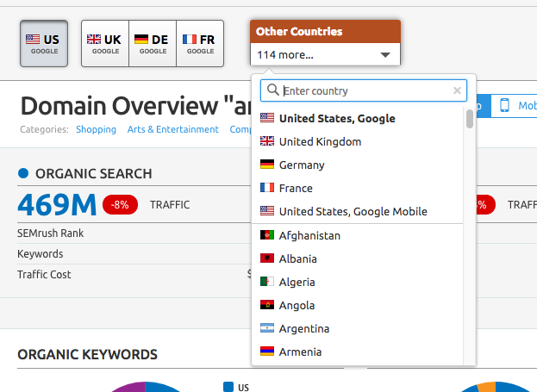Collapse the '114 more...' countries dropdown
Screen dimensions: 537x392
(325, 54)
